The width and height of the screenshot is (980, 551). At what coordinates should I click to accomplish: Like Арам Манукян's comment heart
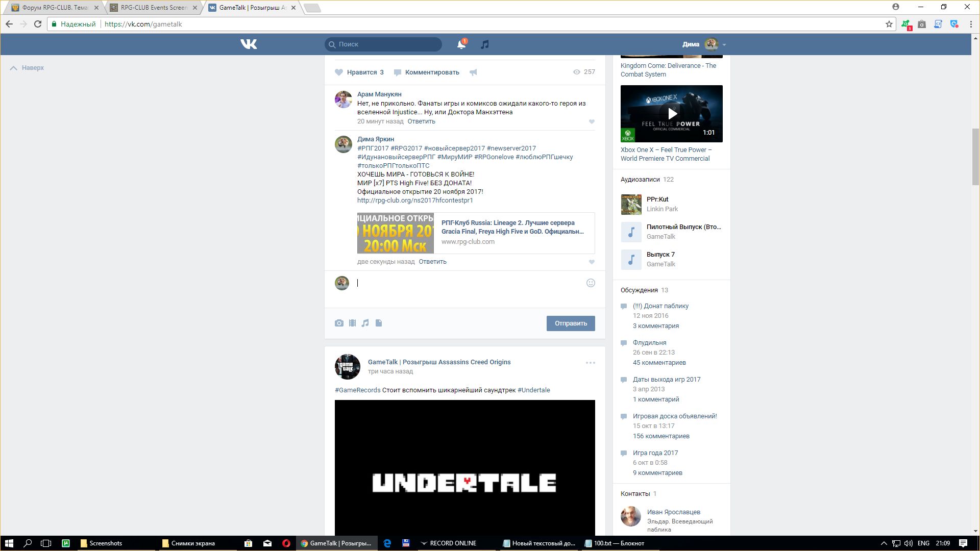(x=592, y=121)
